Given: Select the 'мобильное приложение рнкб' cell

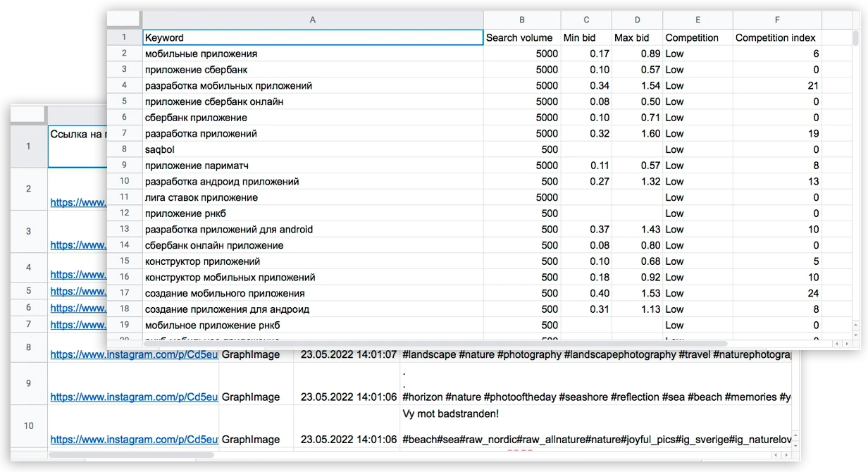Looking at the screenshot, I should (313, 325).
